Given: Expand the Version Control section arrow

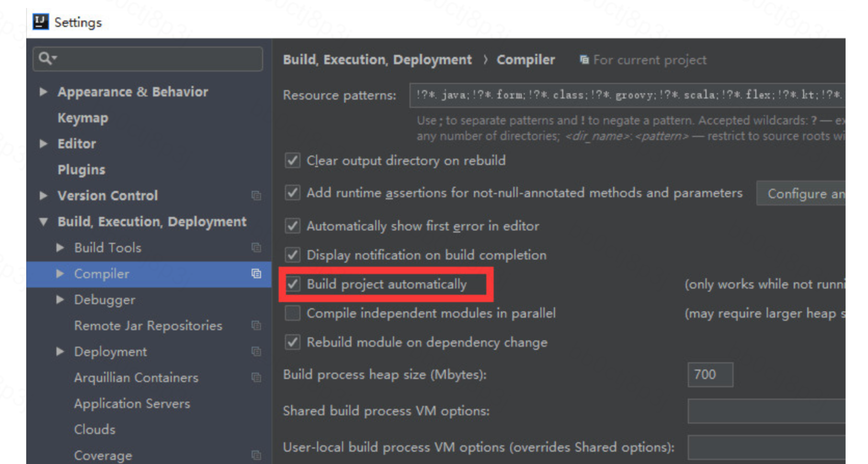Looking at the screenshot, I should [x=44, y=196].
